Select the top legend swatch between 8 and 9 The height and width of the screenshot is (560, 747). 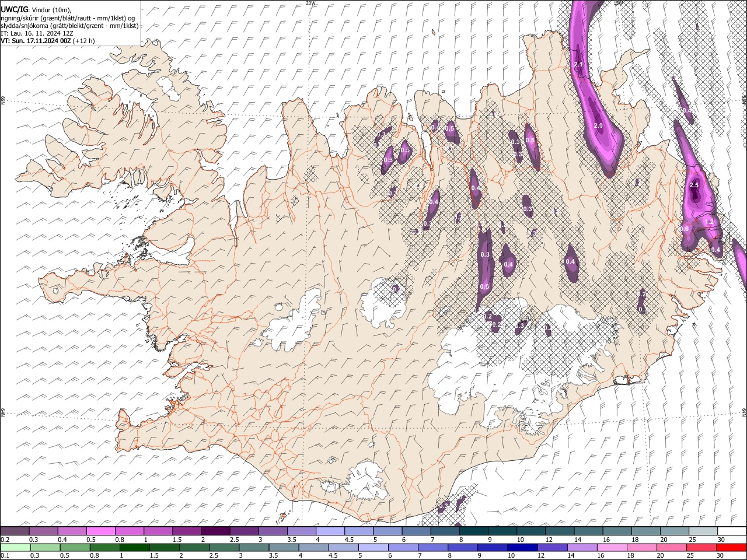474,531
